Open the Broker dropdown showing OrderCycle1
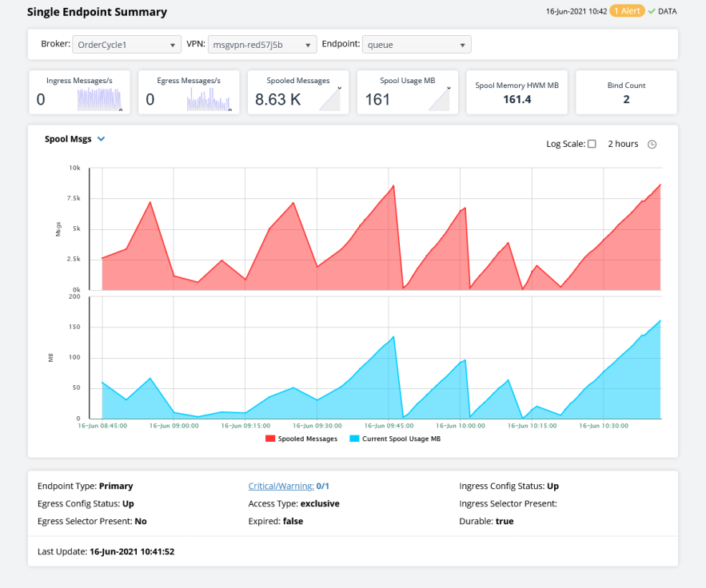This screenshot has width=706, height=588. (x=126, y=45)
